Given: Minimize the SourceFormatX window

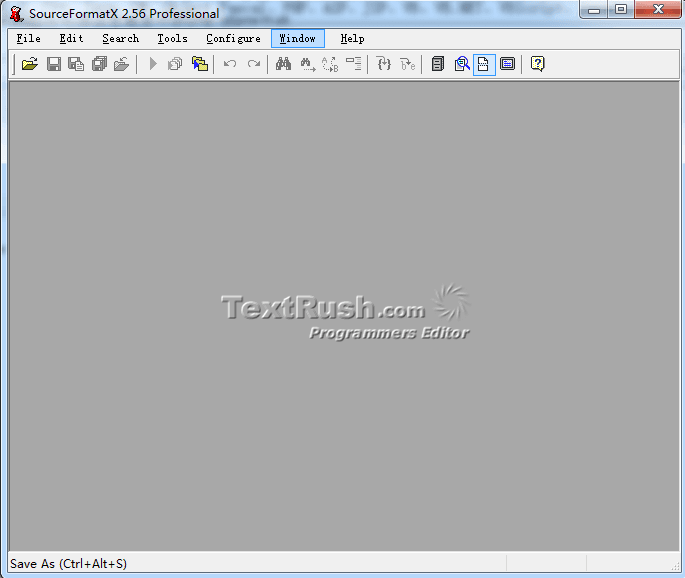Looking at the screenshot, I should click(594, 10).
